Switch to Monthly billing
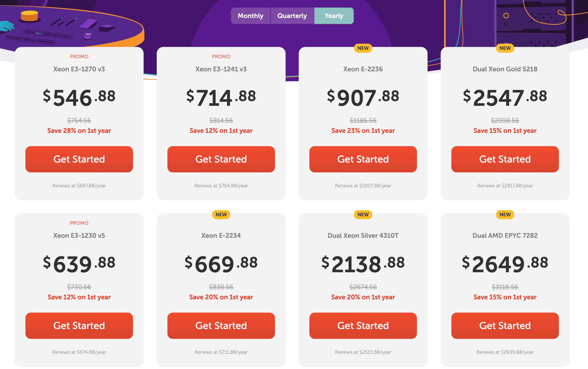Viewport: 588px width, 369px height. 251,16
